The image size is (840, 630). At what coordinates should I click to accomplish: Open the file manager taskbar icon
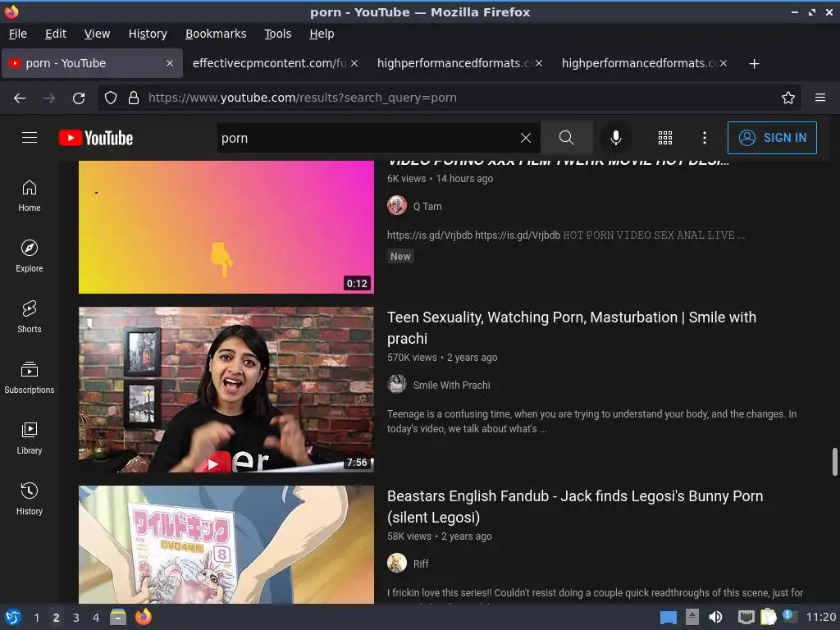click(x=118, y=617)
